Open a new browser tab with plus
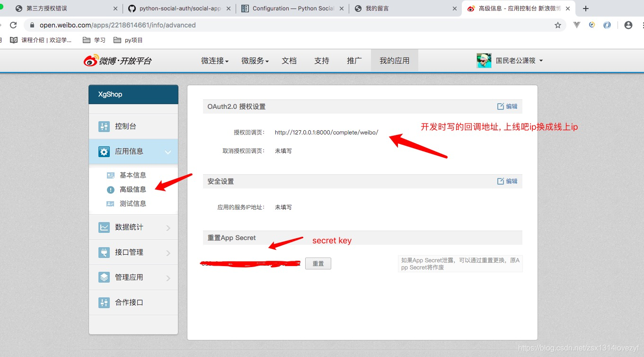Image resolution: width=644 pixels, height=357 pixels. tap(586, 9)
